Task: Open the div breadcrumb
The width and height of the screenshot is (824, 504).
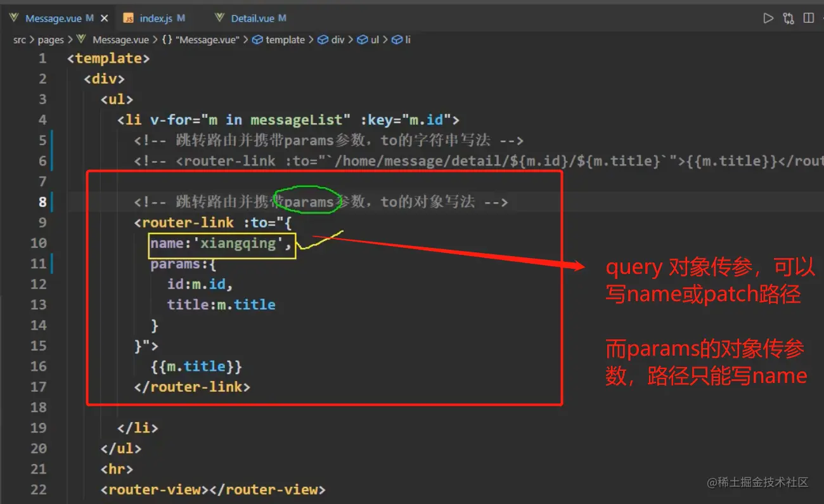Action: coord(332,39)
